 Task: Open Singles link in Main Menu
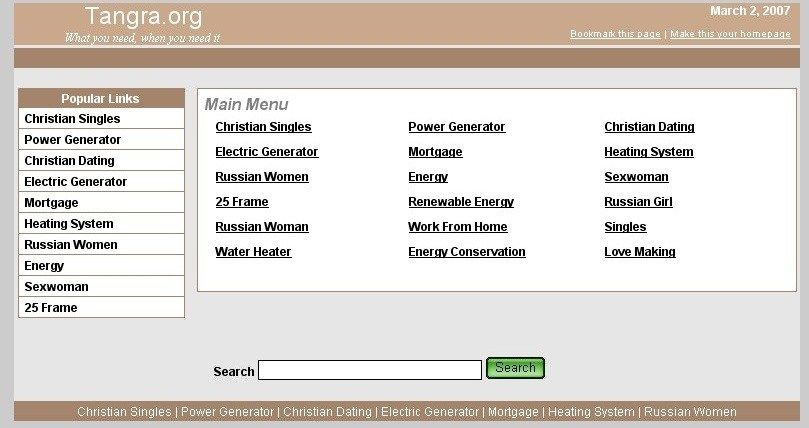(625, 227)
